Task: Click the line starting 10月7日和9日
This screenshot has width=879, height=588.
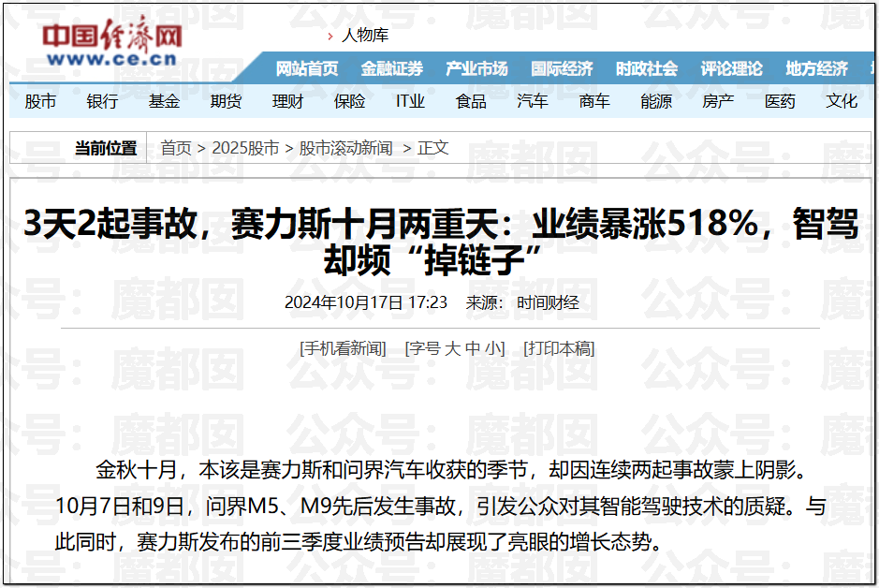Action: (x=441, y=507)
